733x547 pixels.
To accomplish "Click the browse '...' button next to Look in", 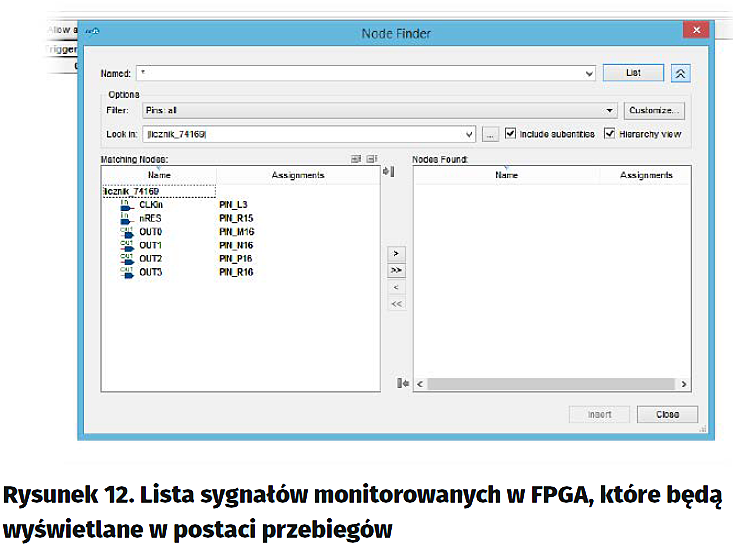I will 490,134.
